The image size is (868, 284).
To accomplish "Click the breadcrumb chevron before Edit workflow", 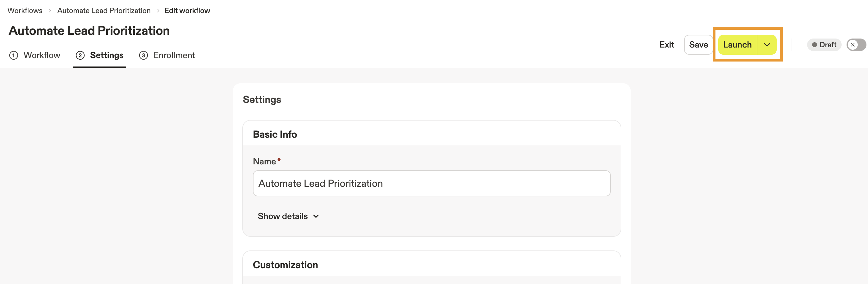I will click(x=158, y=11).
